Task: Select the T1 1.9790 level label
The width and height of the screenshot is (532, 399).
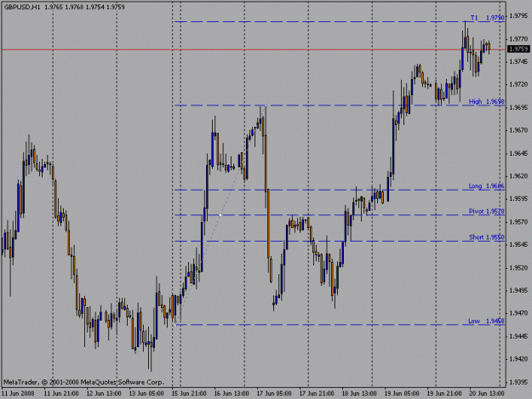Action: 487,18
